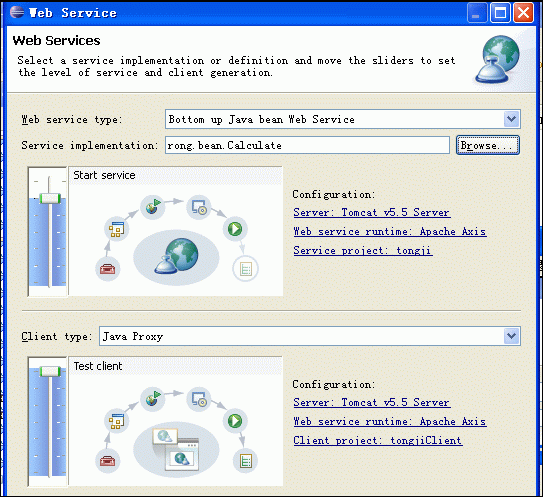Click the install stage icon in Start service diagram
Screen dimensions: 543x497
(x=199, y=207)
